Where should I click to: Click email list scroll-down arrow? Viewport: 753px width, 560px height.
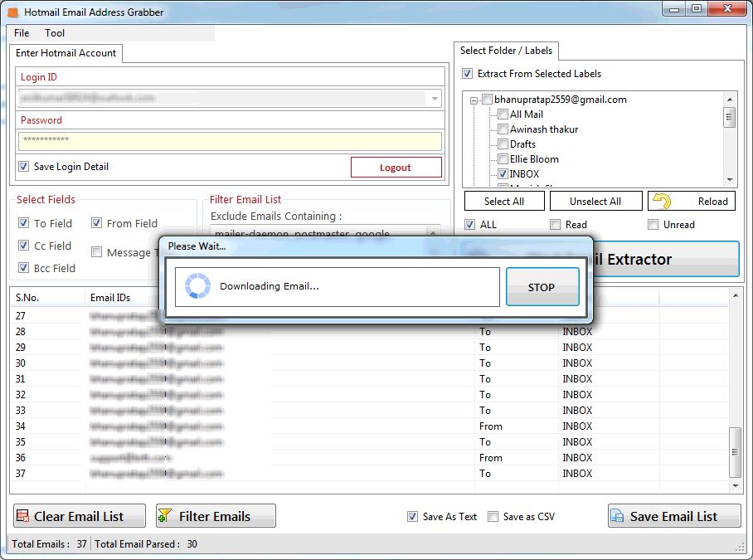pyautogui.click(x=736, y=486)
